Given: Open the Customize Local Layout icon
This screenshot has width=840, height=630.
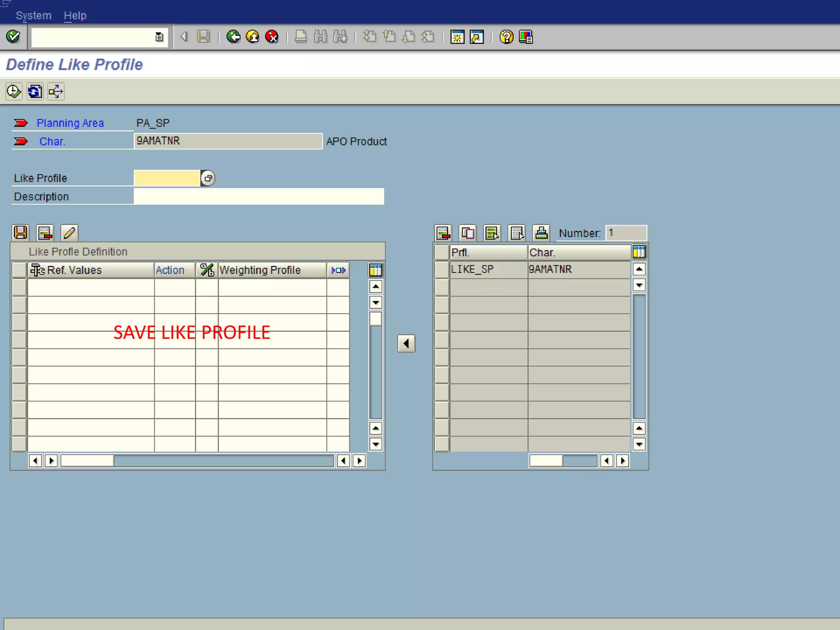Looking at the screenshot, I should coord(526,37).
